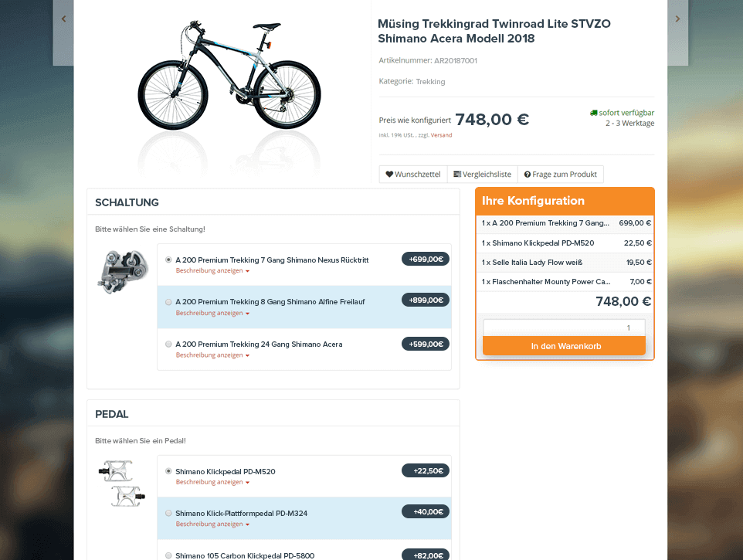Click the Vergleichsliste list icon
Screen dimensions: 743x560
[x=457, y=175]
